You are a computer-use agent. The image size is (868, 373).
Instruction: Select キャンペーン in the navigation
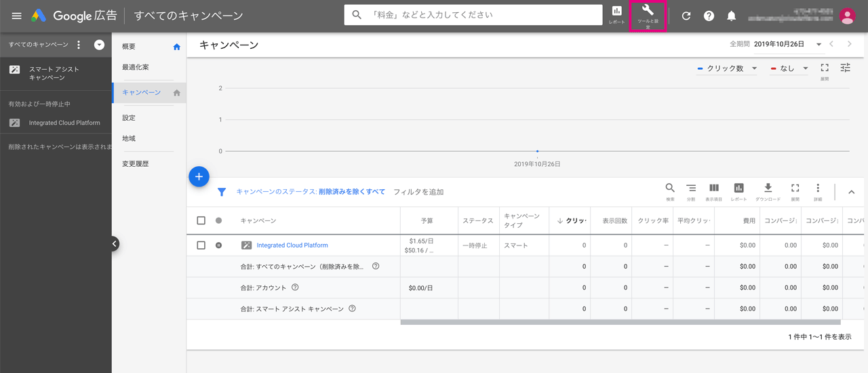point(141,92)
